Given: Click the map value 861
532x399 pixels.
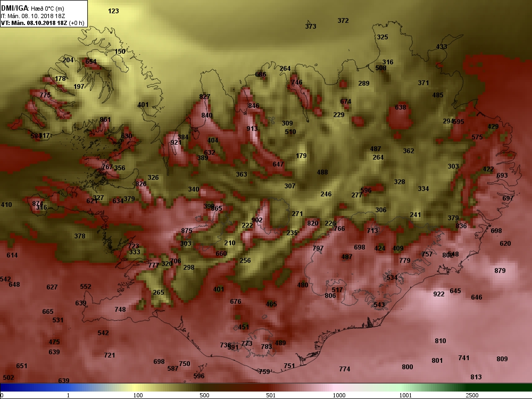Looking at the screenshot, I should (105, 119).
